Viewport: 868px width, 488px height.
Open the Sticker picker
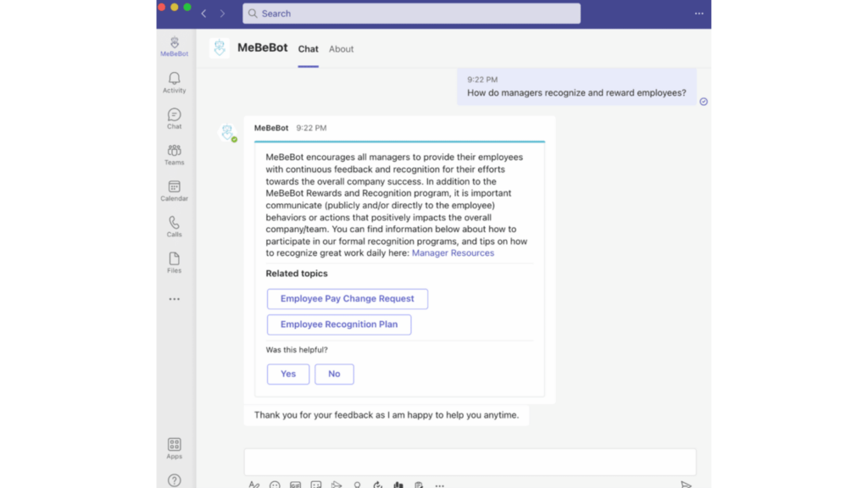(316, 484)
